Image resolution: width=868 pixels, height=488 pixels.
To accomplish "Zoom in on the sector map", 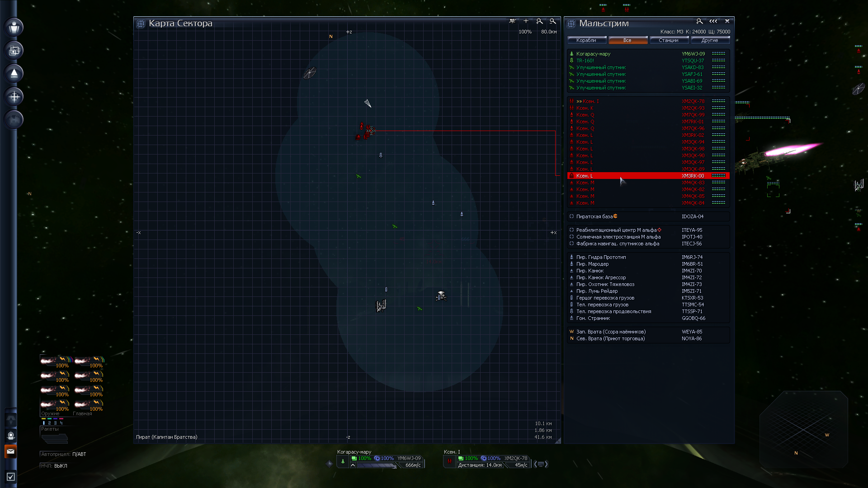I will [x=539, y=21].
